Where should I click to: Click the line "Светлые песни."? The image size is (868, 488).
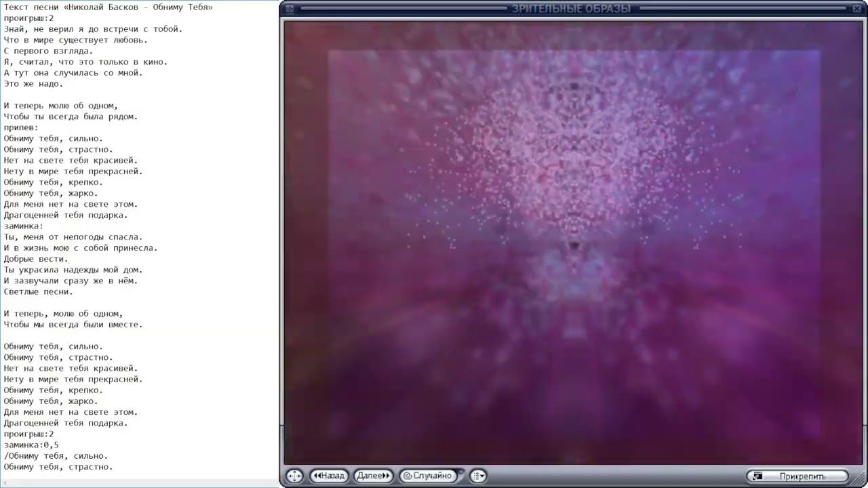(38, 292)
